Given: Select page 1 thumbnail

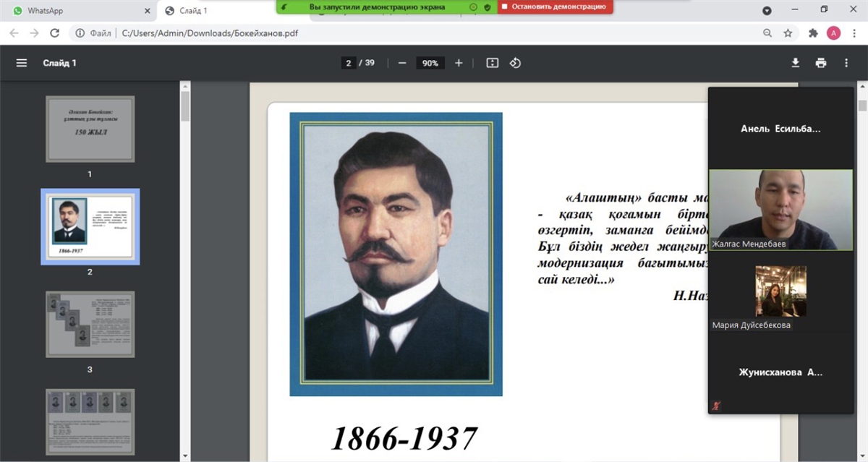Looking at the screenshot, I should [x=90, y=129].
